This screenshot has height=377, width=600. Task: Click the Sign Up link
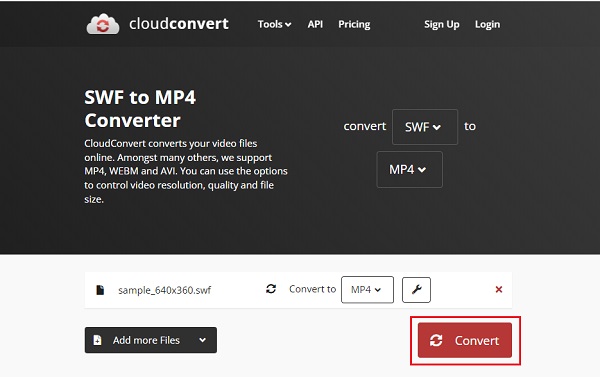442,24
